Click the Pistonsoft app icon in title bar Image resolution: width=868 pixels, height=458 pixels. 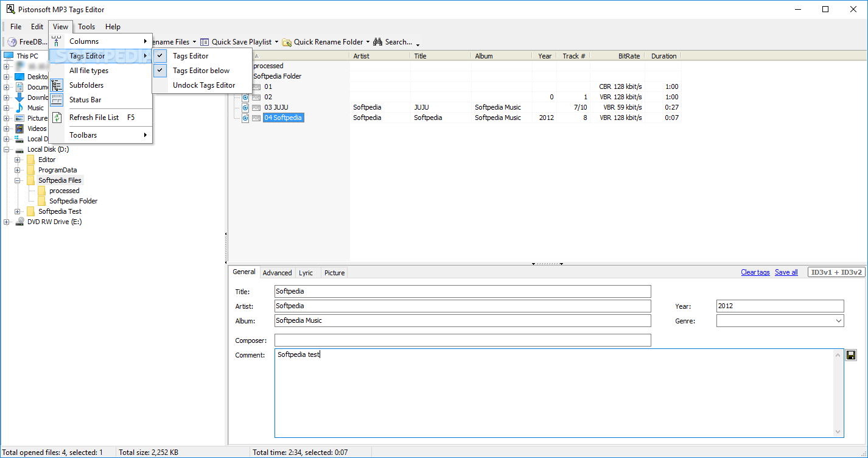point(10,9)
